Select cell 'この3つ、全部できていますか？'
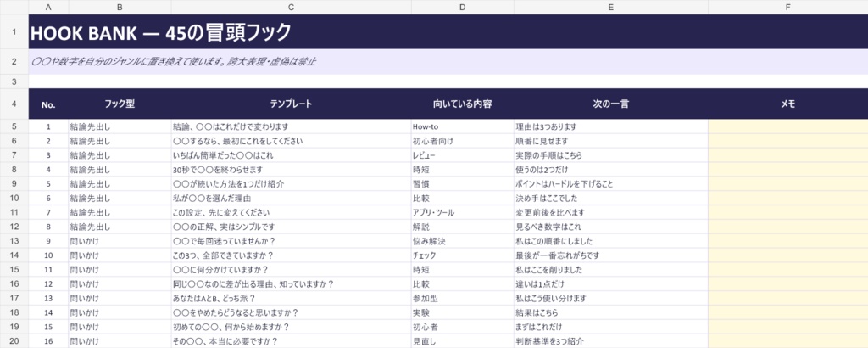868x348 pixels. [292, 255]
